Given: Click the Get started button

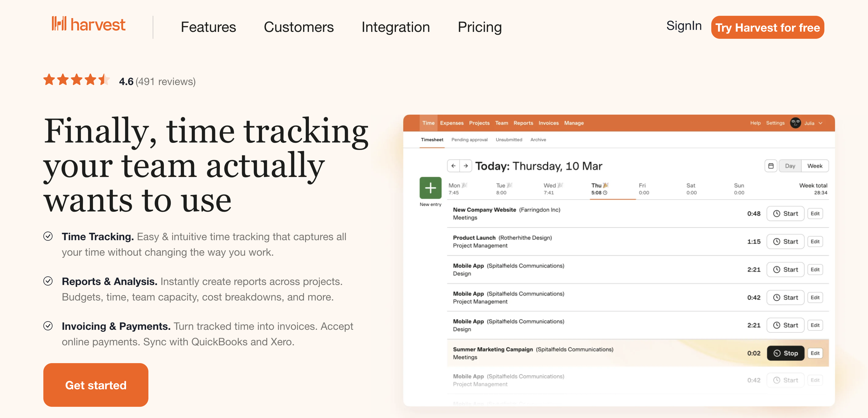Looking at the screenshot, I should coord(96,385).
